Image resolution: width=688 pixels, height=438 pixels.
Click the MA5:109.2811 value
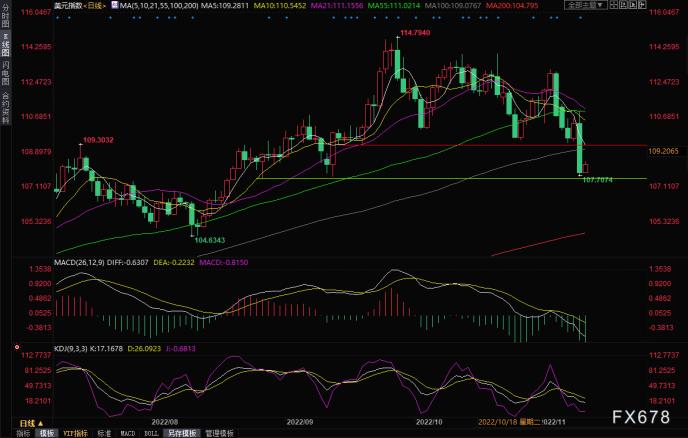pyautogui.click(x=225, y=6)
